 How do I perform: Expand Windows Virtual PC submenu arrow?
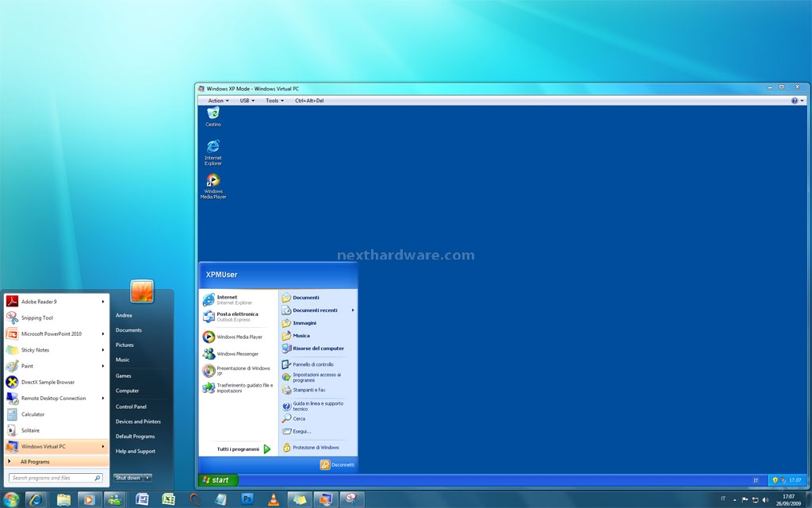pyautogui.click(x=103, y=446)
